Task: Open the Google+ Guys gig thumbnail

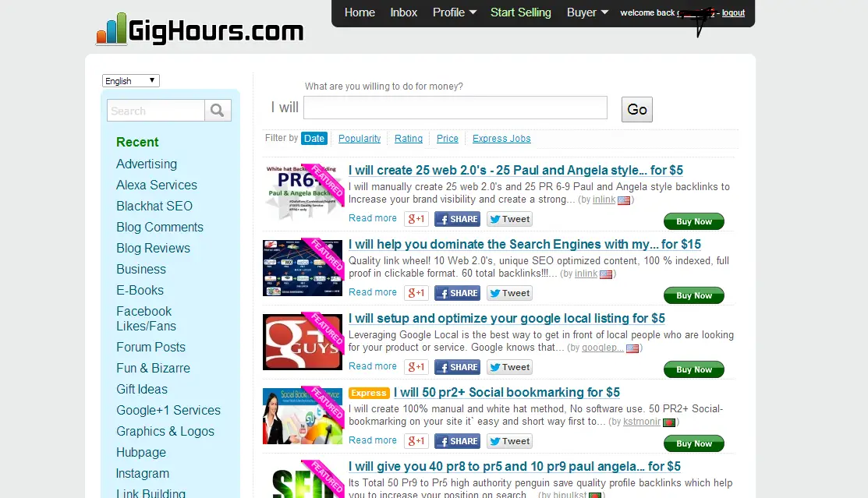Action: [303, 341]
